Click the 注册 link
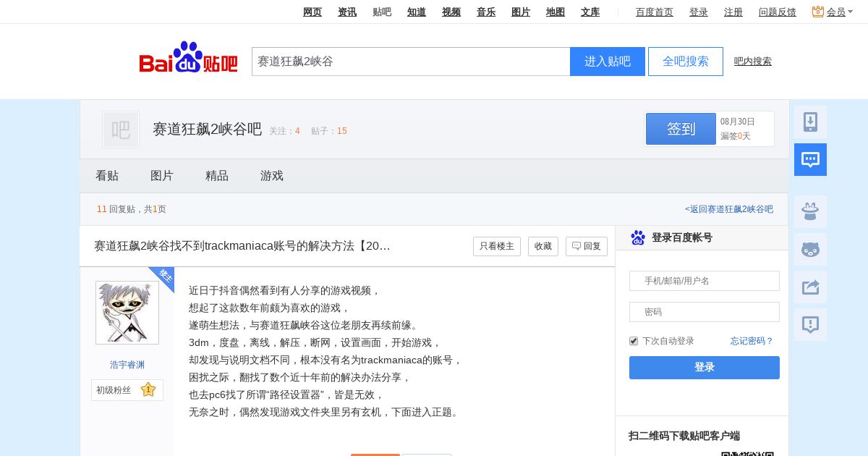868x456 pixels. 733,12
